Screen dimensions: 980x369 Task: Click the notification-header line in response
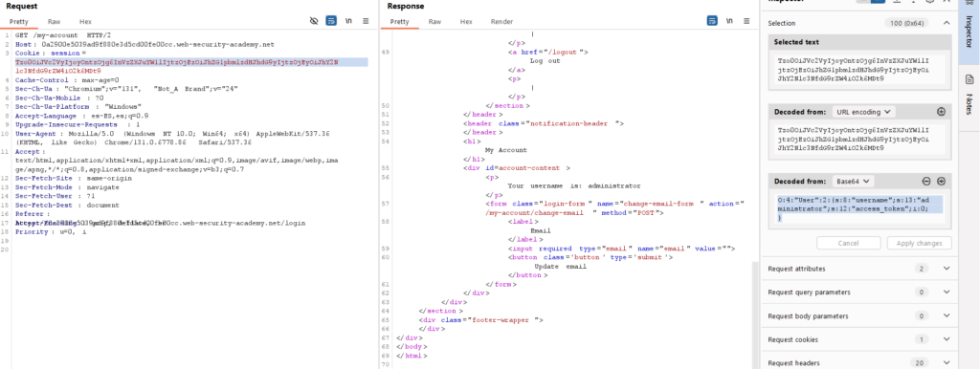coord(544,123)
